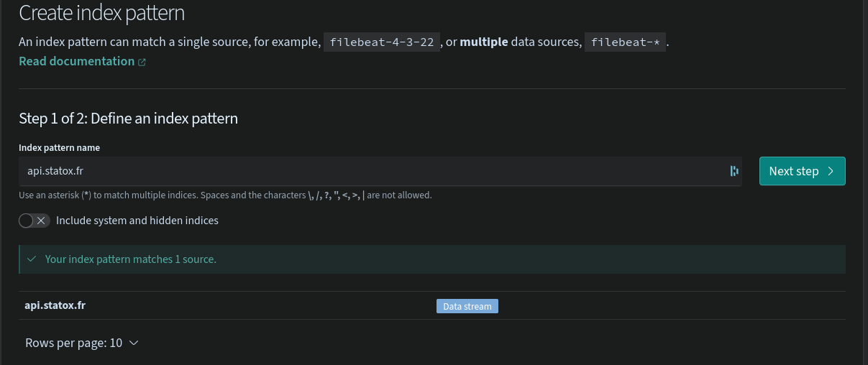The image size is (868, 365).
Task: Click the "Your index pattern matches 1 source" message
Action: 130,259
